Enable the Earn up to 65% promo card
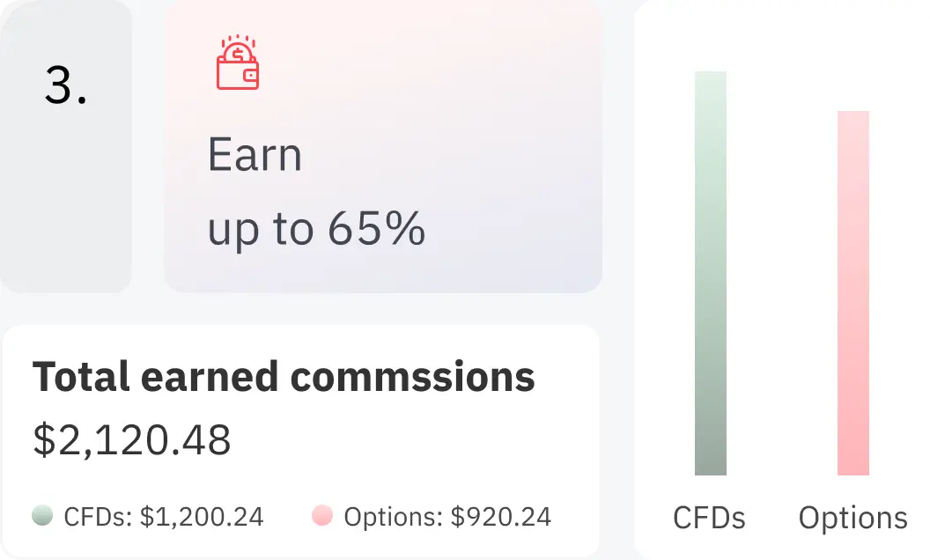The width and height of the screenshot is (930, 560). tap(382, 146)
